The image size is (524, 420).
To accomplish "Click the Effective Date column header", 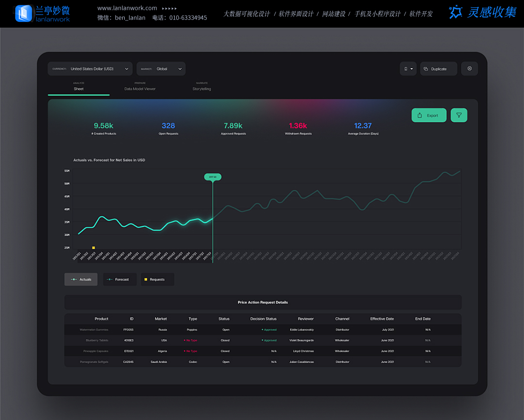I will [x=382, y=319].
